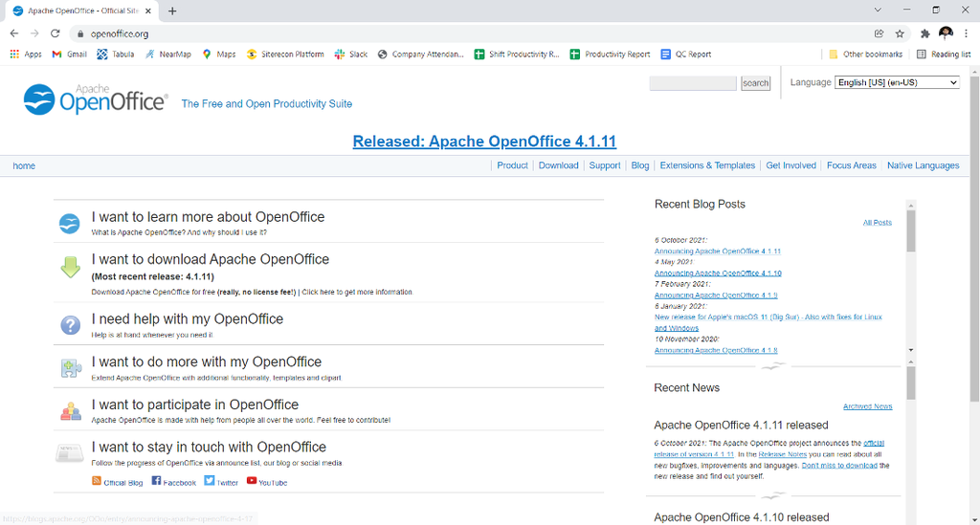Open the QC Report bookmark
This screenshot has height=525, width=980.
686,55
